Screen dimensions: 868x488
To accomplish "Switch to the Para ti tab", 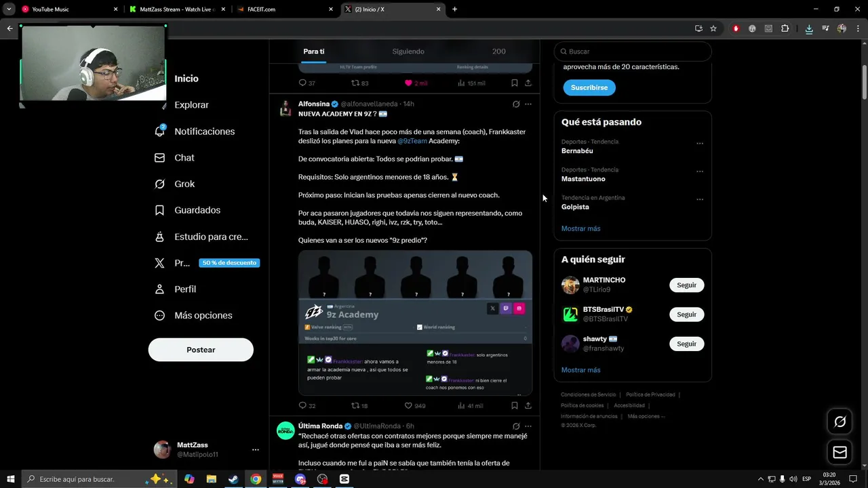I will 313,52.
